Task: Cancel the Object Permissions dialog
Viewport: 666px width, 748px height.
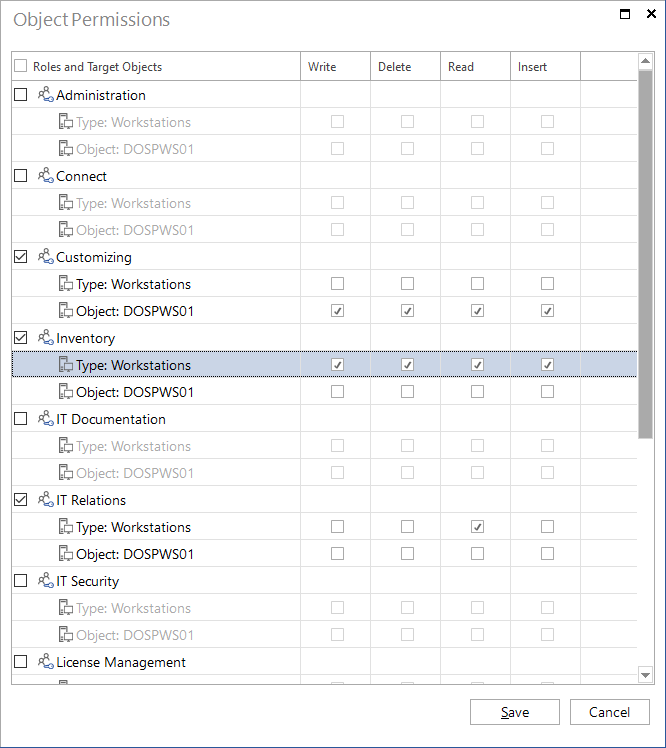Action: click(610, 712)
